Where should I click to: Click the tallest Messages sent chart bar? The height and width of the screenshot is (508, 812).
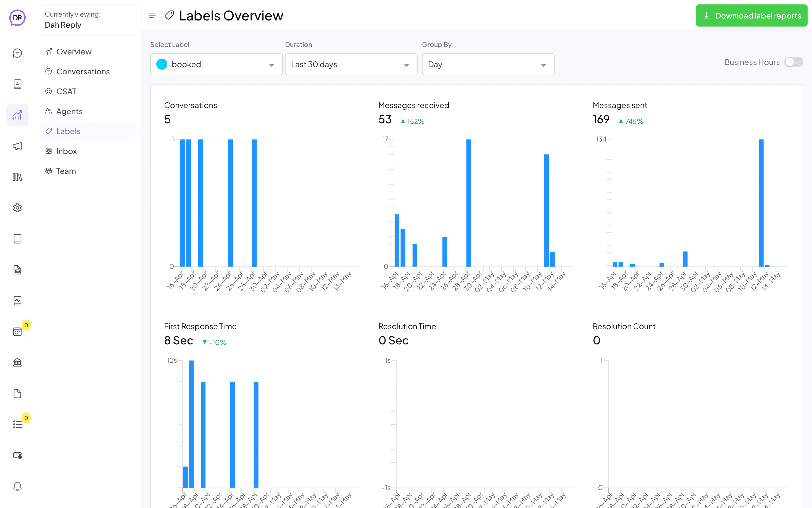(761, 203)
